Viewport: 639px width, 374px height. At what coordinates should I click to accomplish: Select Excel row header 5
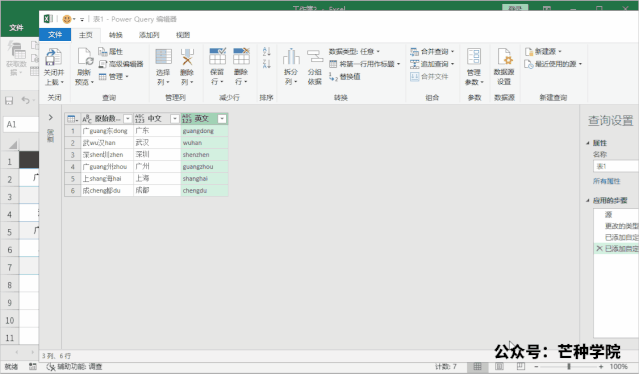[x=10, y=232]
